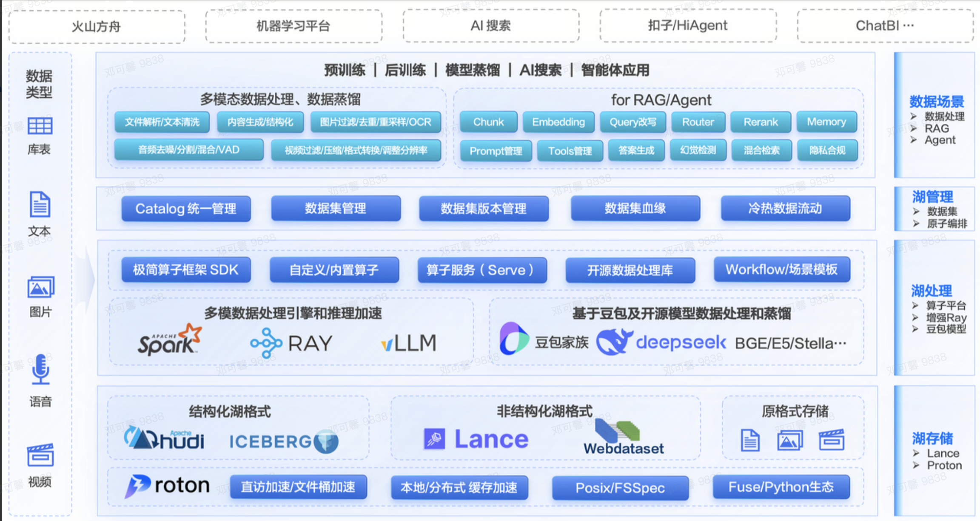Click the 视频 clapperboard icon in sidebar

(40, 455)
